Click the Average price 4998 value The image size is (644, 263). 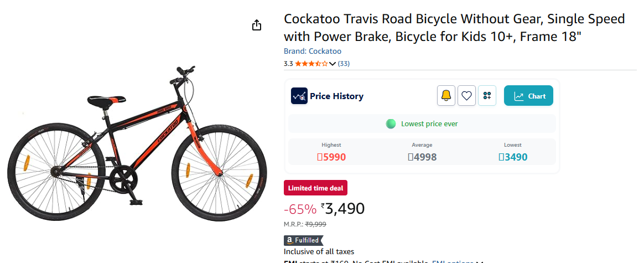(x=422, y=157)
